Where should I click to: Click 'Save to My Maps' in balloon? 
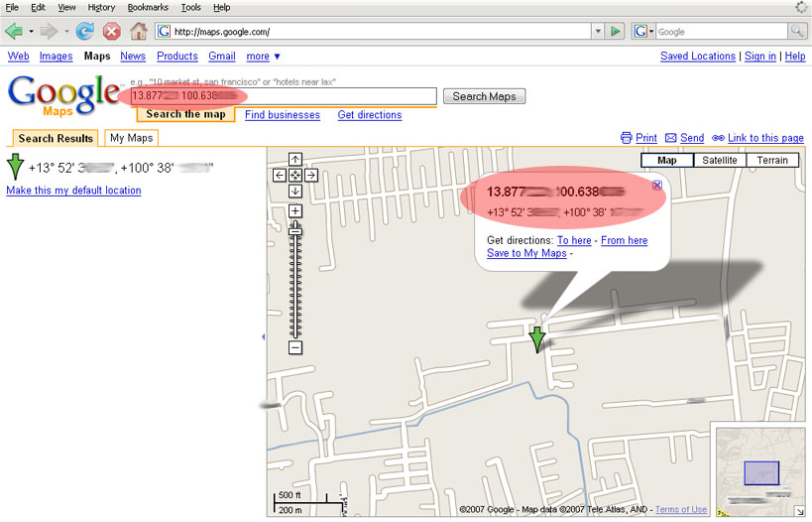click(526, 253)
